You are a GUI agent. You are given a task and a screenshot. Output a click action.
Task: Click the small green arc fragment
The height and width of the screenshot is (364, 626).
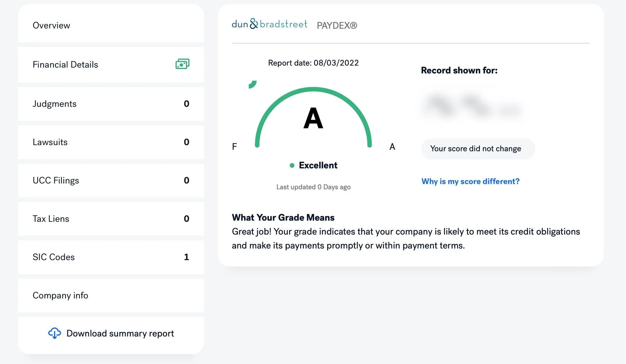click(x=253, y=84)
